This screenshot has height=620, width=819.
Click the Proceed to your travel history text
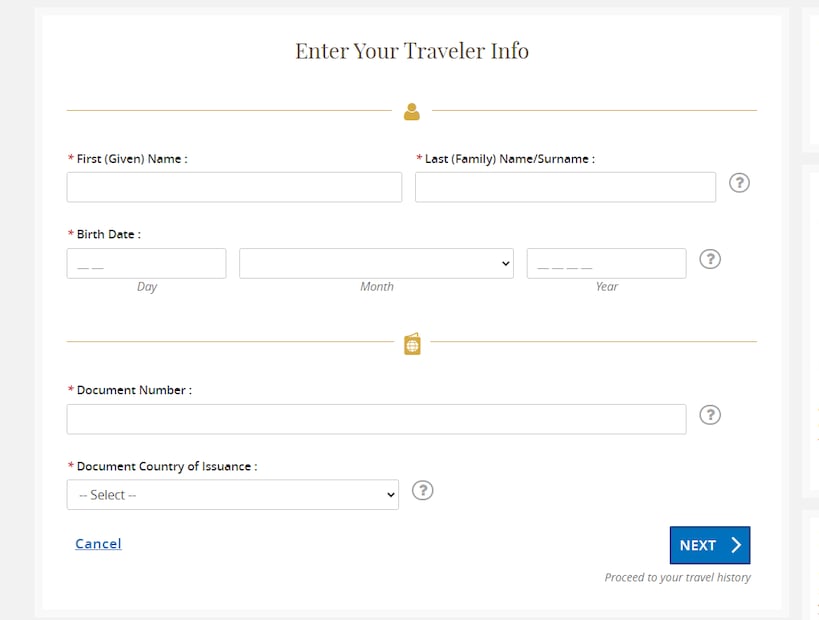coord(677,577)
